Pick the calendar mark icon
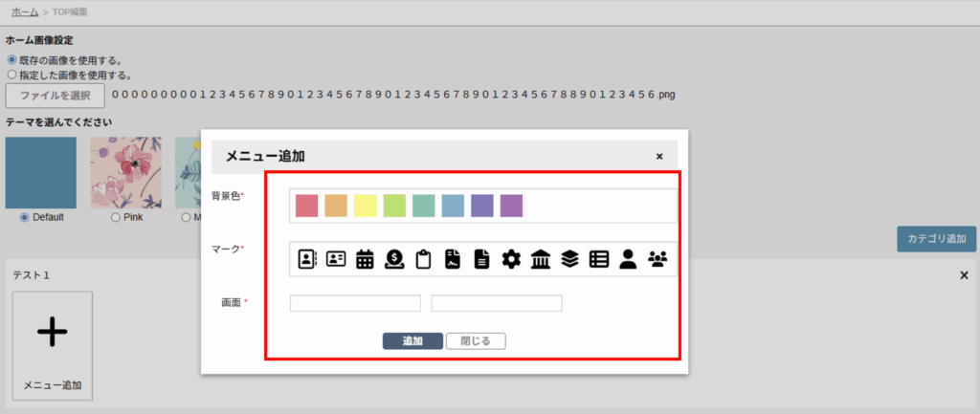This screenshot has width=980, height=414. click(365, 258)
